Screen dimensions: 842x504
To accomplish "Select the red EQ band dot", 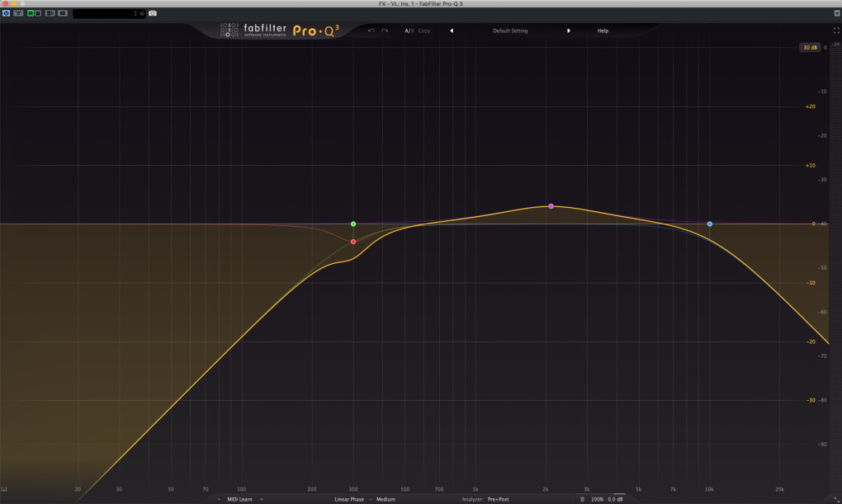I will (x=353, y=242).
